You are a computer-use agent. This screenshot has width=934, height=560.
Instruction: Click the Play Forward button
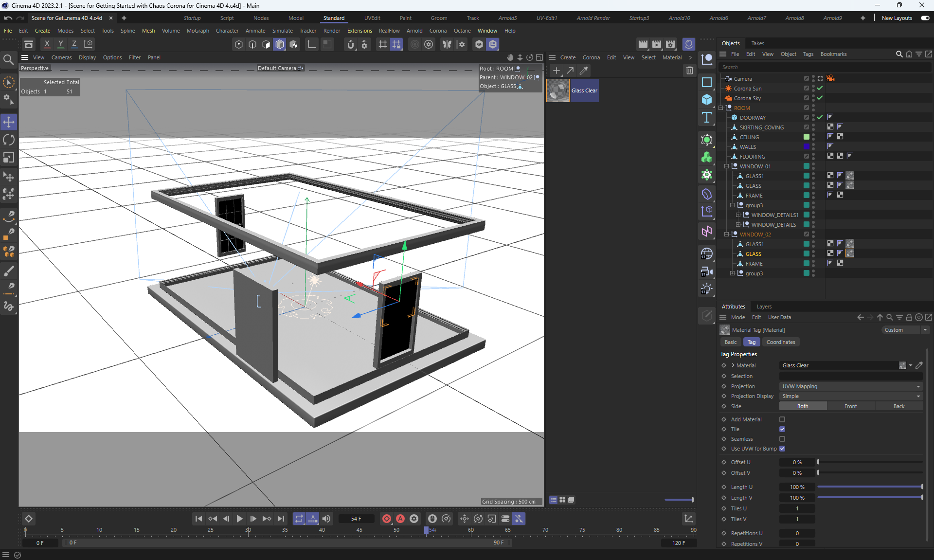[x=239, y=519]
